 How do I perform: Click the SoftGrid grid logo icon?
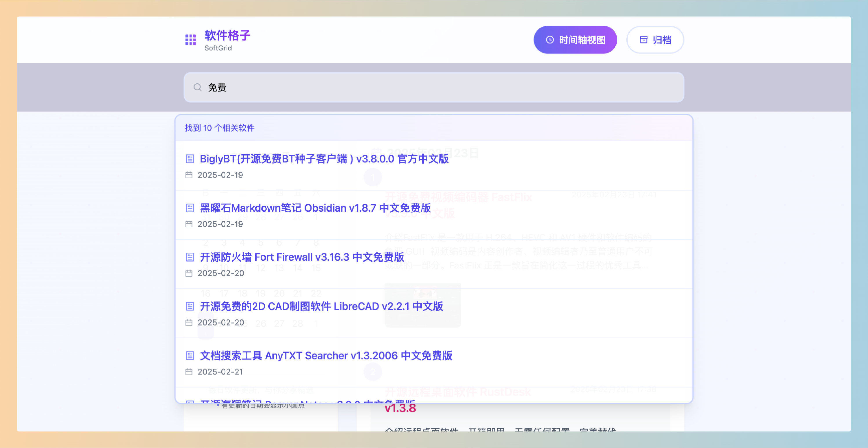pos(190,40)
